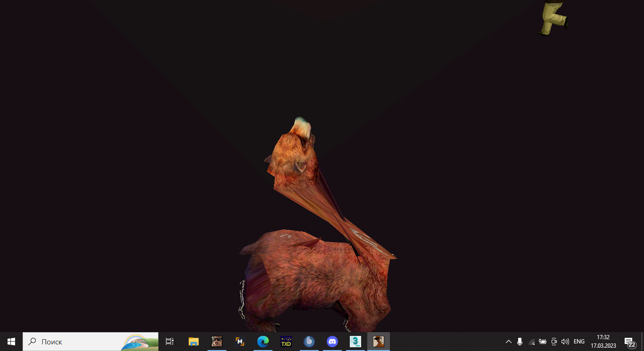Viewport: 644px width, 351px height.
Task: Click the battery status icon
Action: click(543, 342)
